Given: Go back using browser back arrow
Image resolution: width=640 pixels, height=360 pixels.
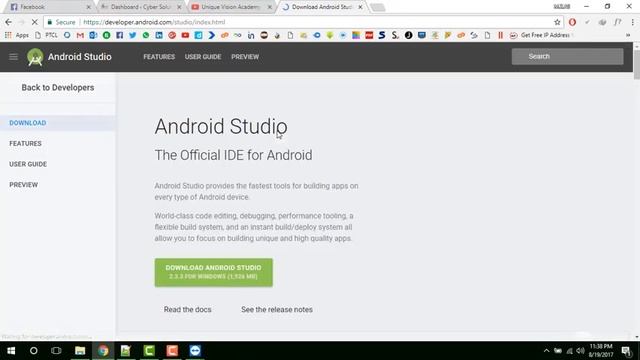Looking at the screenshot, I should click(x=9, y=22).
